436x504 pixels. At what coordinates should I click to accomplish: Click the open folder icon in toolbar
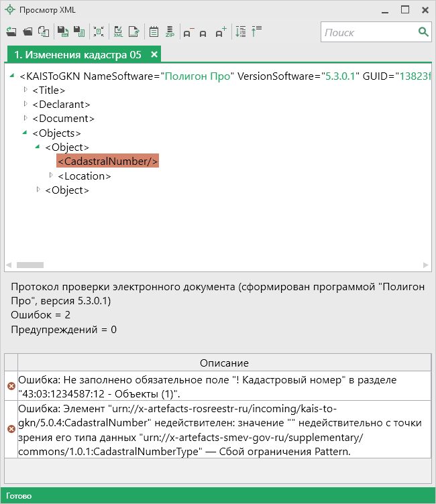pyautogui.click(x=28, y=31)
